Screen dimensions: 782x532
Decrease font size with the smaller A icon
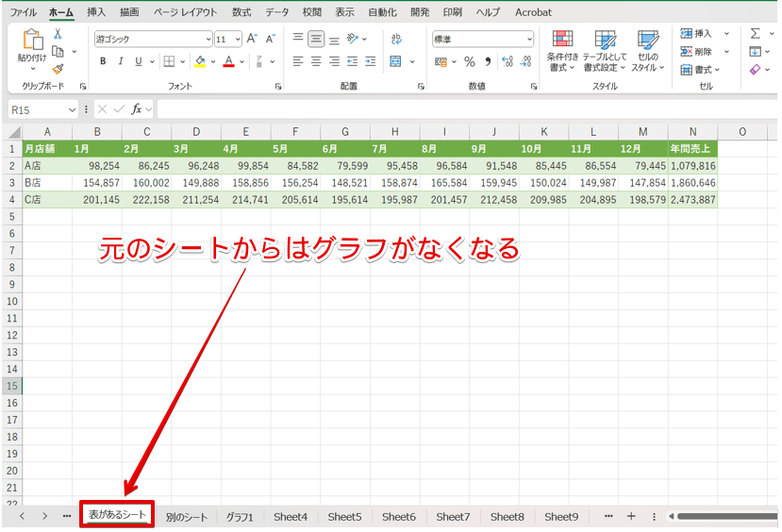pos(271,39)
